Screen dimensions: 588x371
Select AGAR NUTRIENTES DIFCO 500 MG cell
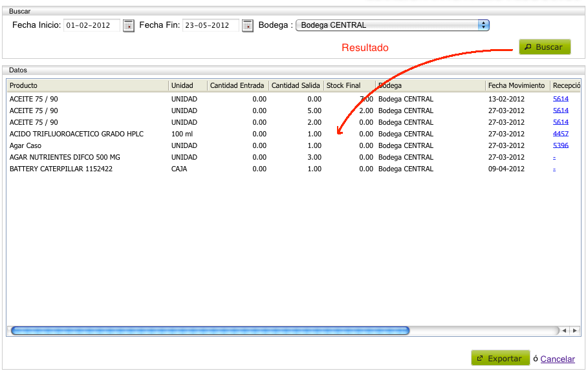[65, 157]
